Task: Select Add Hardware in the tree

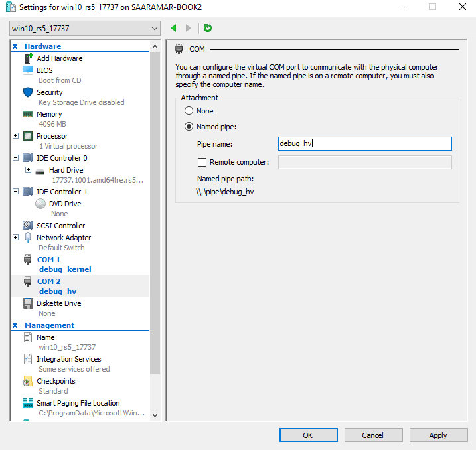Action: (x=60, y=58)
